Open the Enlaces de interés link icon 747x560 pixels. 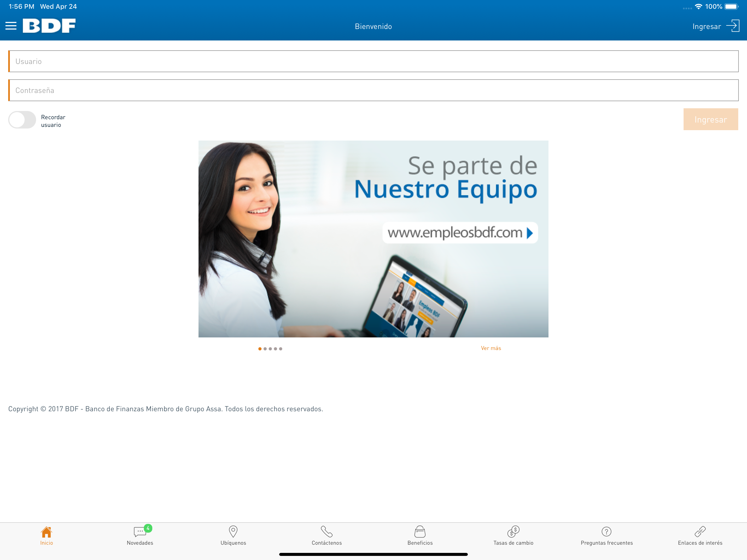pyautogui.click(x=700, y=532)
